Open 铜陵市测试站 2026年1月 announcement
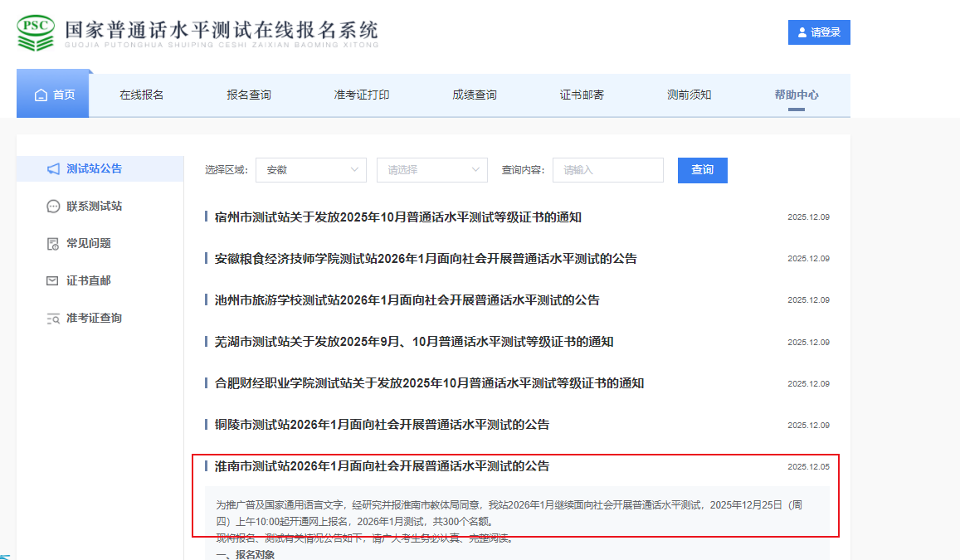This screenshot has height=560, width=960. [382, 425]
